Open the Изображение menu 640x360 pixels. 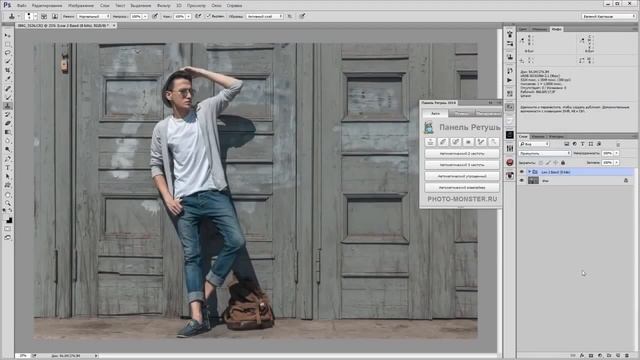point(80,6)
